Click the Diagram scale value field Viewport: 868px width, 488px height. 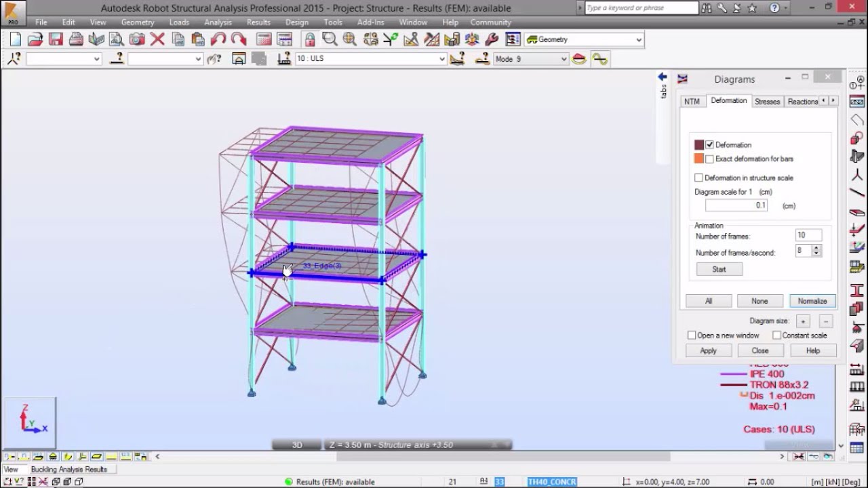click(x=736, y=205)
